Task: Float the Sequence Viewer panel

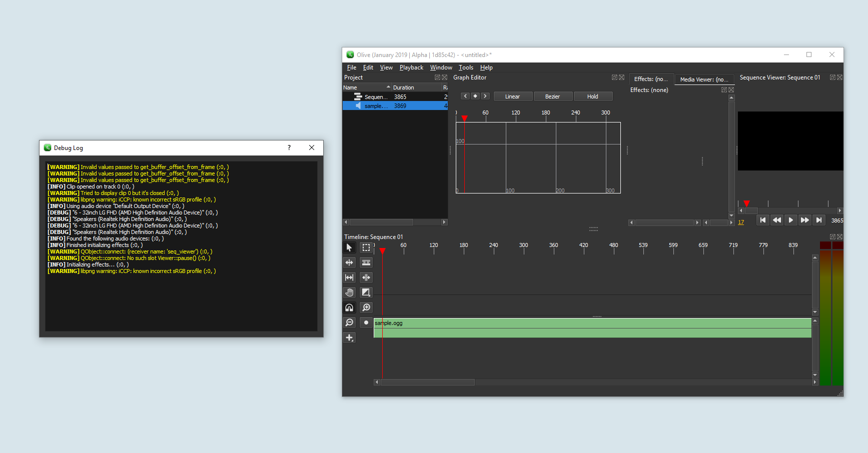Action: 832,77
